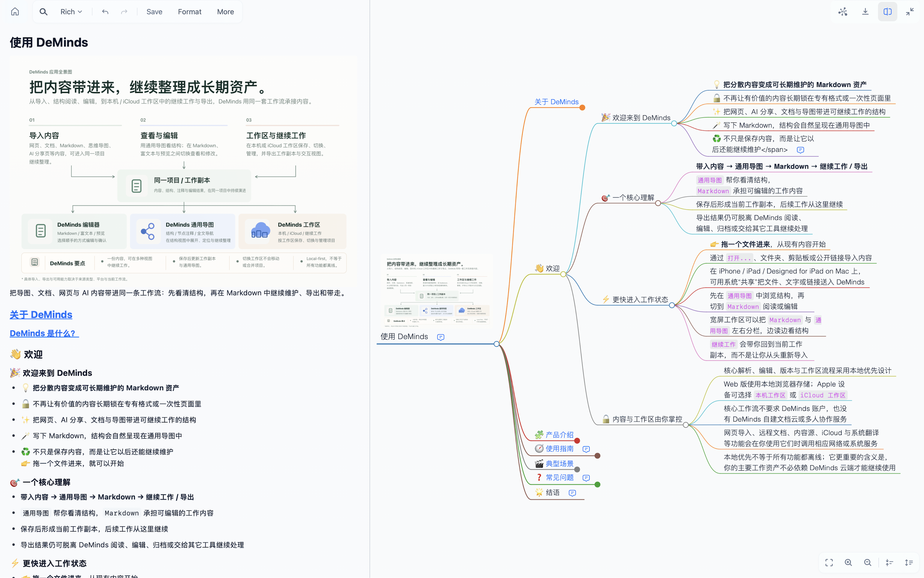Open note icon beside 常见问题 node
924x578 pixels.
point(586,478)
